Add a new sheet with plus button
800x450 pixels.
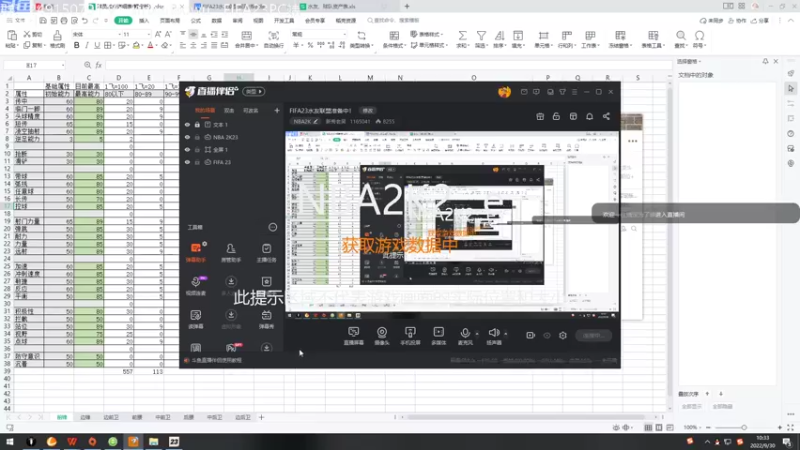coord(261,417)
